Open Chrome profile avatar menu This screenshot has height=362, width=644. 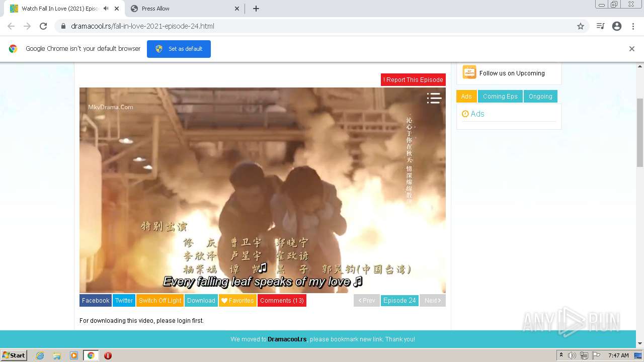click(617, 26)
